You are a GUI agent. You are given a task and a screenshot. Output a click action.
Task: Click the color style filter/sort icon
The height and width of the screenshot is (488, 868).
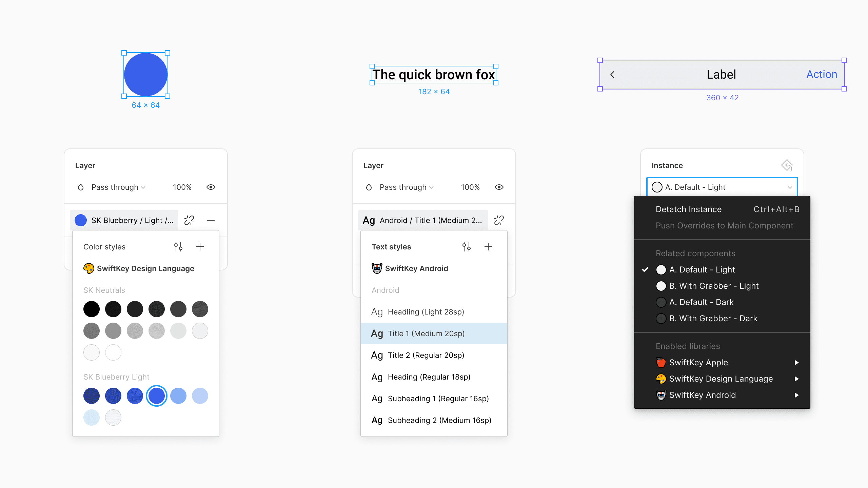(x=179, y=247)
